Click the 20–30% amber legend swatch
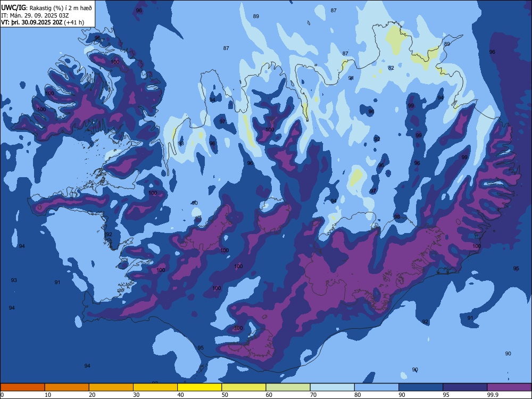 (x=111, y=387)
